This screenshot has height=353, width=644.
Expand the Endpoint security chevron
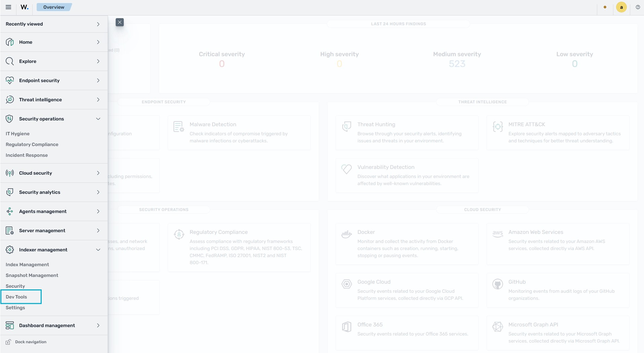click(98, 80)
